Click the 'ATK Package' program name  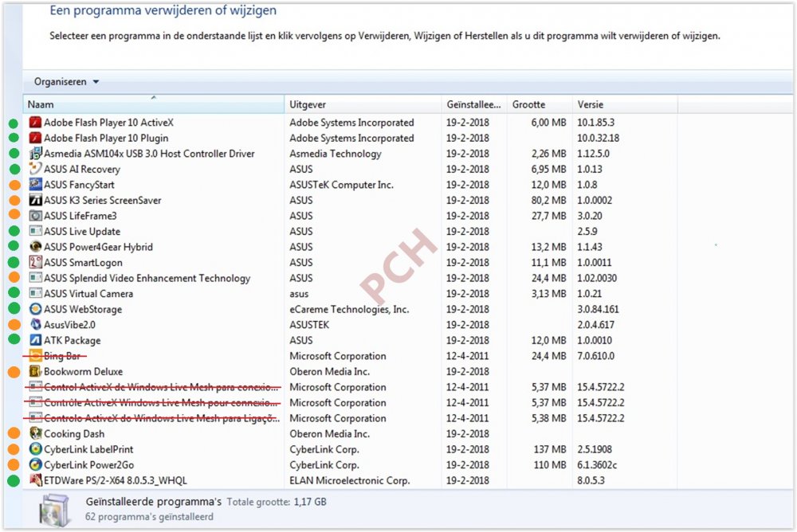tap(73, 340)
